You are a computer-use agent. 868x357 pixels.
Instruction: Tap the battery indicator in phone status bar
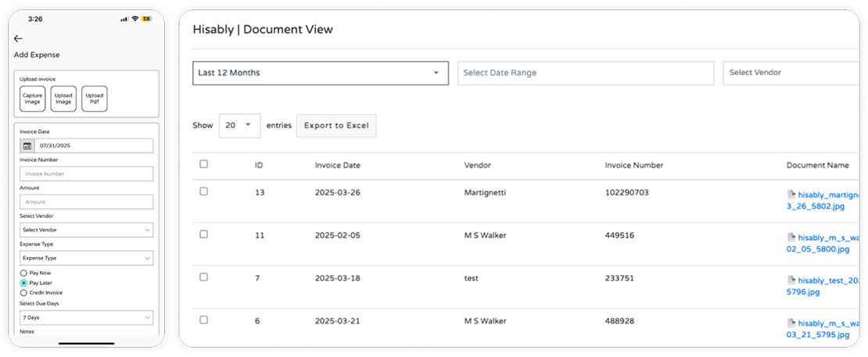tap(147, 19)
